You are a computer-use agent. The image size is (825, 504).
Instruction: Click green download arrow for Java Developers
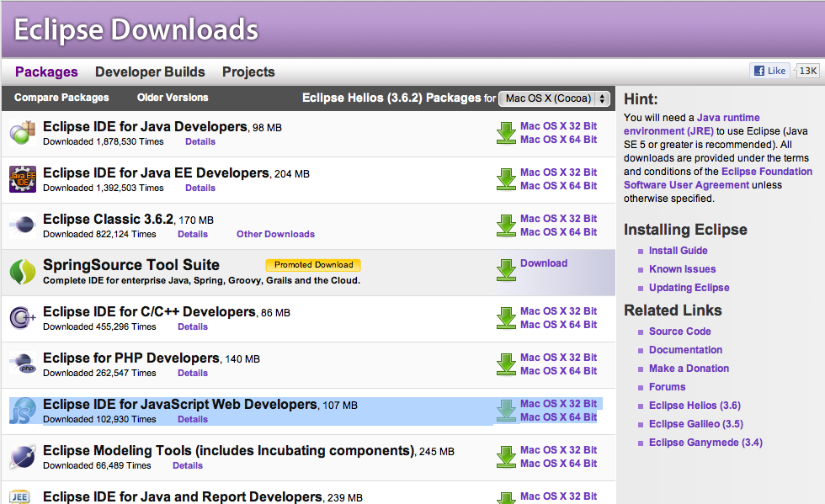click(506, 133)
